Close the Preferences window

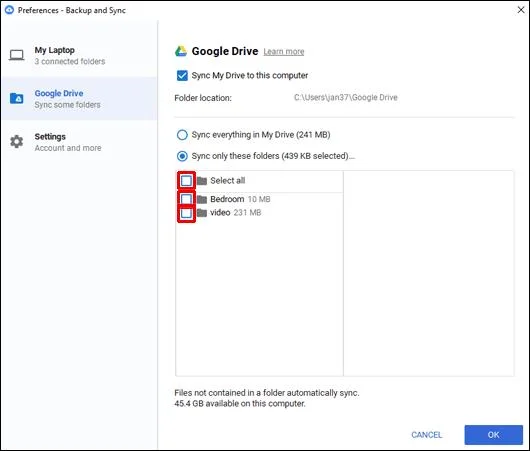coord(521,10)
